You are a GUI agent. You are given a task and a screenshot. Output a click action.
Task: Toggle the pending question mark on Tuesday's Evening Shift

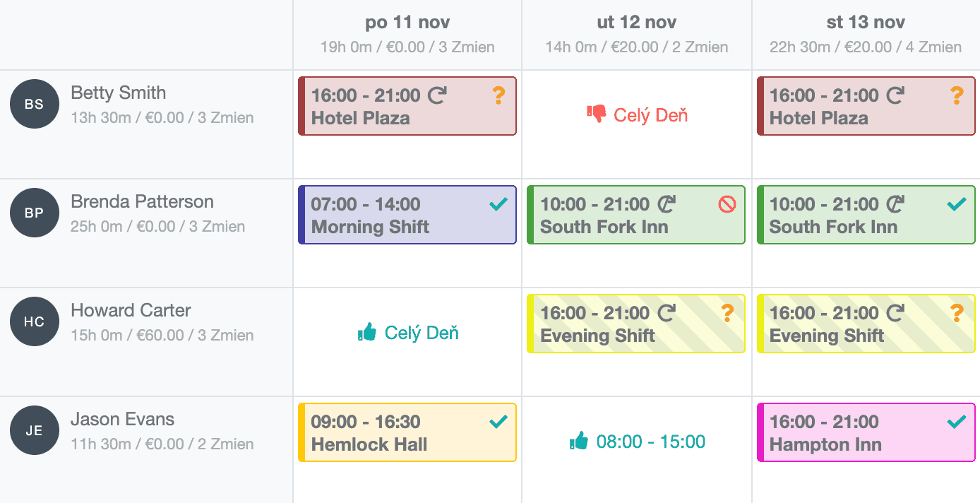(x=727, y=312)
